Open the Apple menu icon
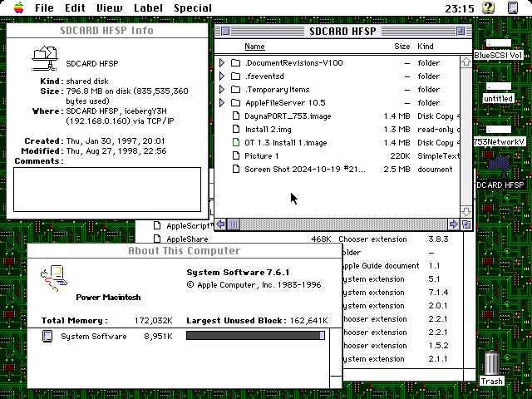This screenshot has height=399, width=532. pyautogui.click(x=18, y=7)
